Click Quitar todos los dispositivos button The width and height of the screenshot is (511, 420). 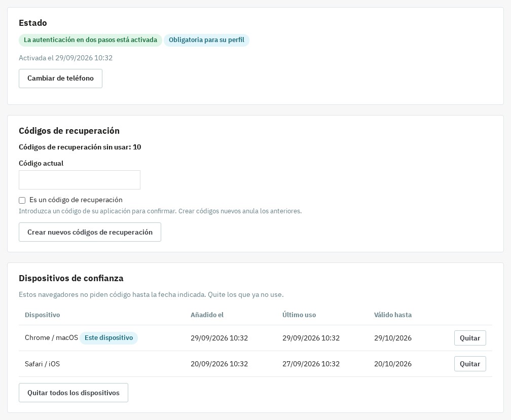tap(74, 393)
